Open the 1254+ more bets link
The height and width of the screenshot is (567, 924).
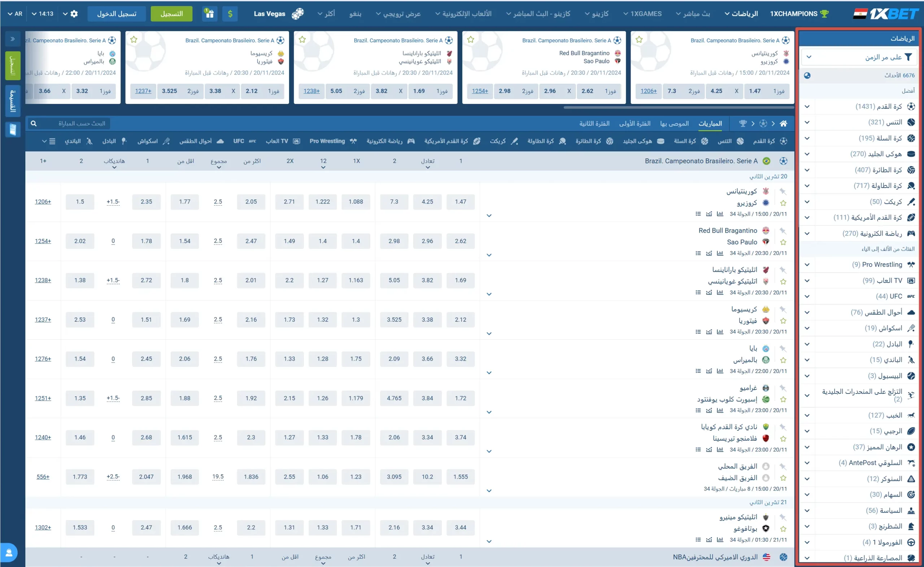pos(43,241)
